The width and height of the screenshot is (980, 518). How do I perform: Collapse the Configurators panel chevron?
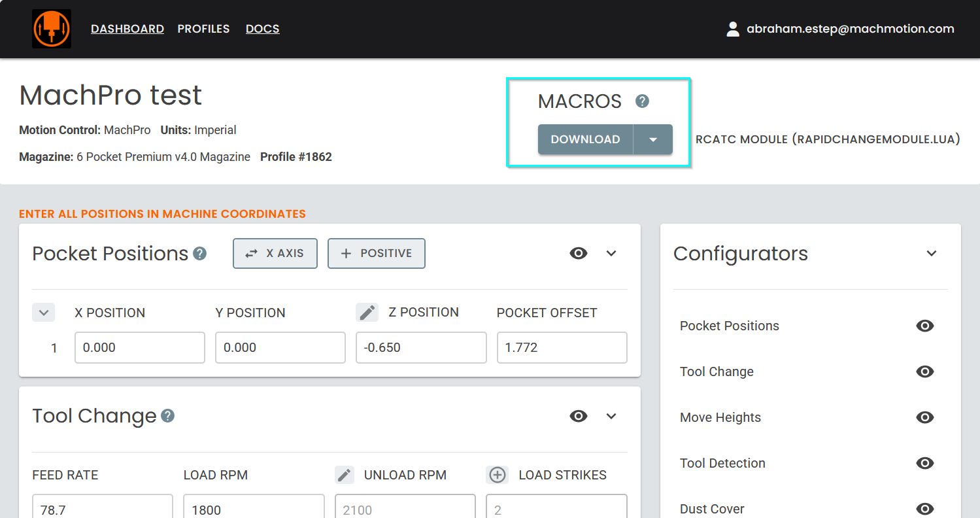[932, 253]
